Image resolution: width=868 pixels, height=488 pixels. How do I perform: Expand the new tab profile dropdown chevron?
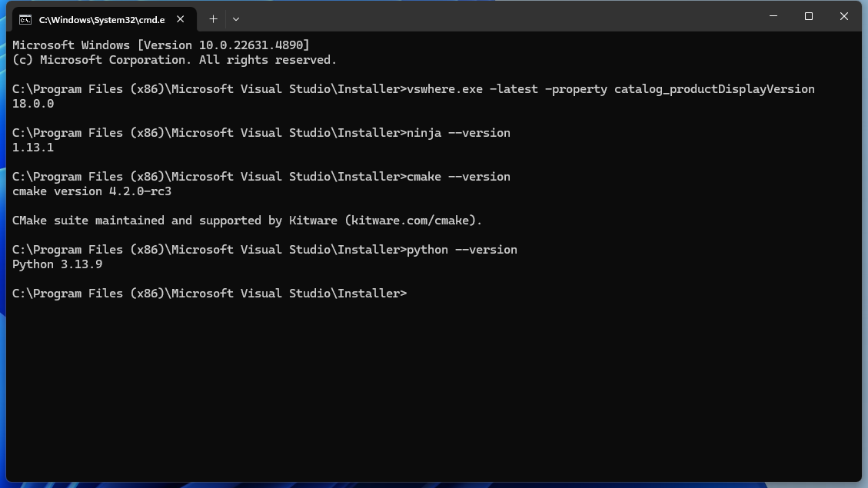[x=236, y=18]
